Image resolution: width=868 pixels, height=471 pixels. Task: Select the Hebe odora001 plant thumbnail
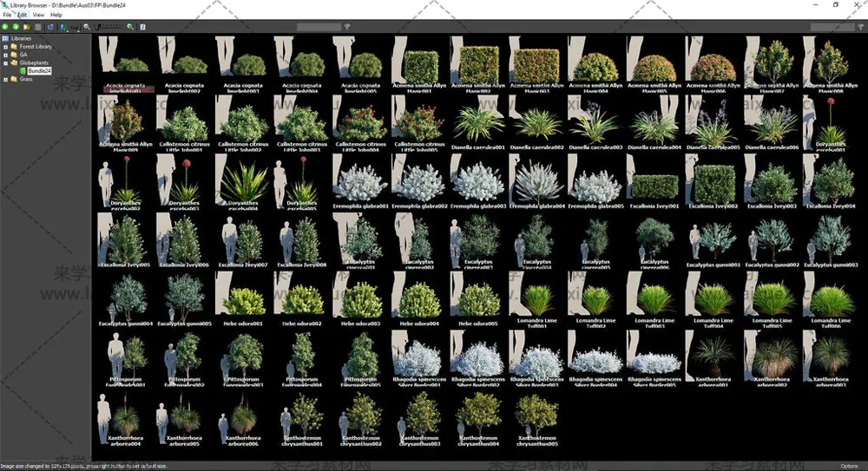pyautogui.click(x=242, y=302)
